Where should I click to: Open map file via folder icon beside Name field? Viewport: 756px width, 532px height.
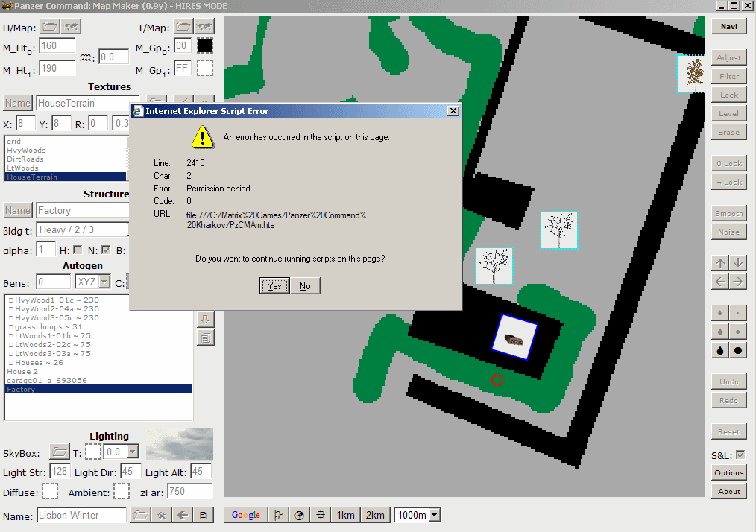pyautogui.click(x=140, y=515)
